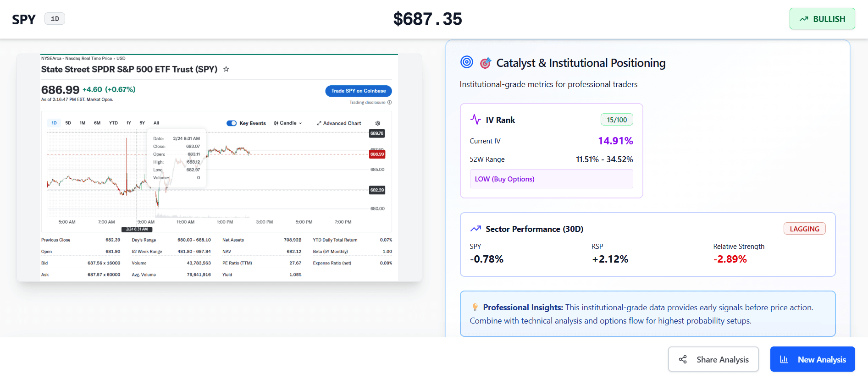Open the chart settings gear
868x379 pixels.
377,123
